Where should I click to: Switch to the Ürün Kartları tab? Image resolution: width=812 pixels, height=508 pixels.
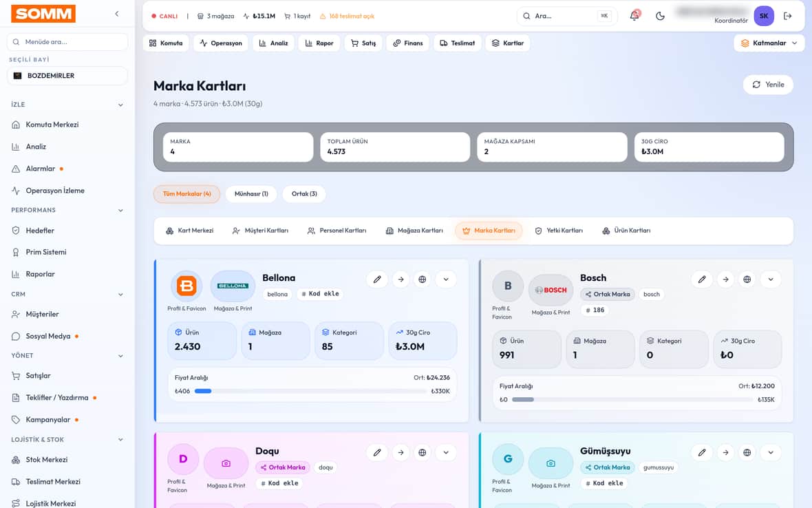click(626, 231)
